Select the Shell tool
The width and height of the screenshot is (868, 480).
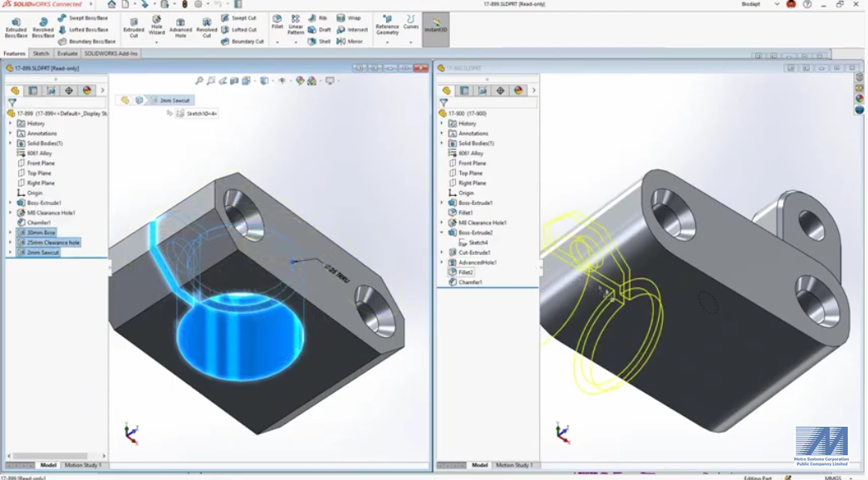(x=320, y=41)
